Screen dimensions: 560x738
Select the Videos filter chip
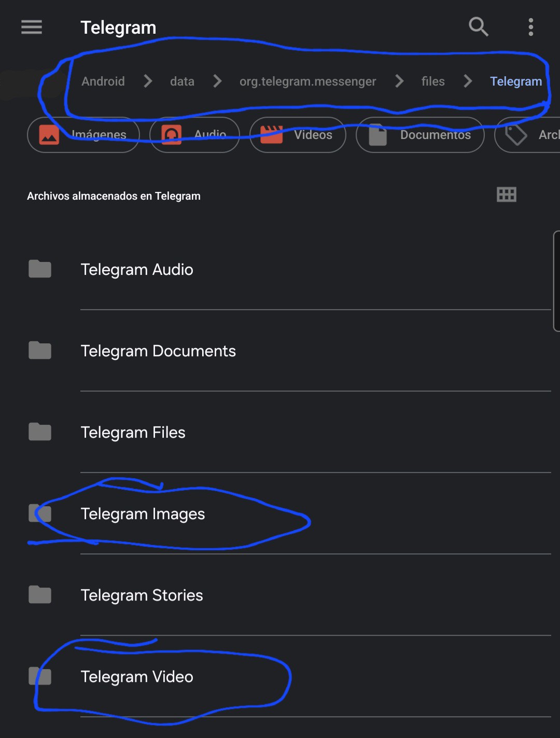point(298,135)
